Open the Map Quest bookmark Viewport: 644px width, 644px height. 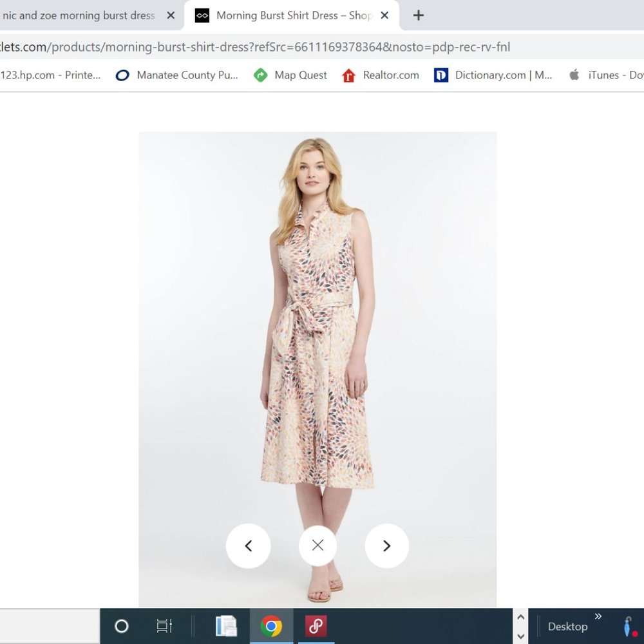tap(290, 75)
